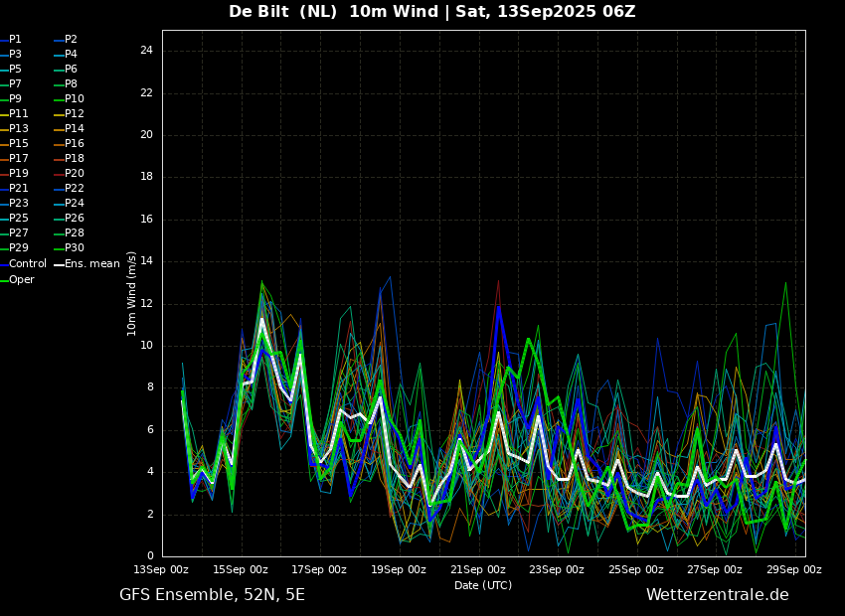
Task: Click the 21Sep 00z date label
Action: (x=479, y=569)
